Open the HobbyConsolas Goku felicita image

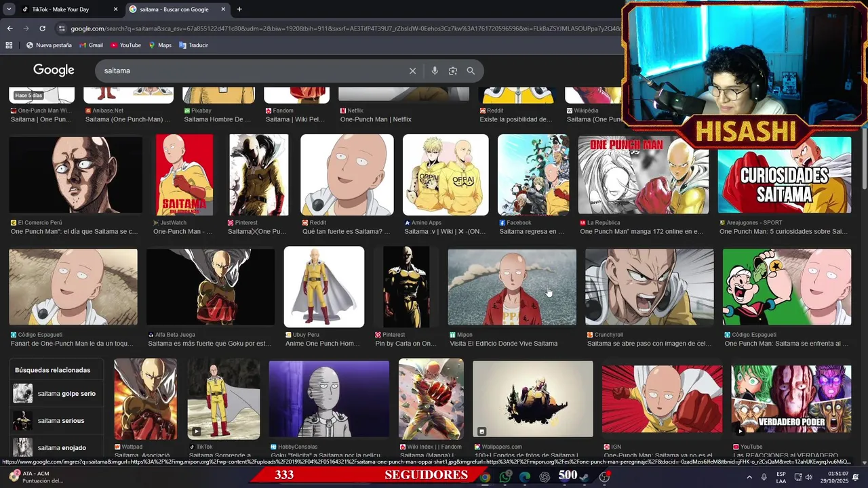(x=329, y=399)
